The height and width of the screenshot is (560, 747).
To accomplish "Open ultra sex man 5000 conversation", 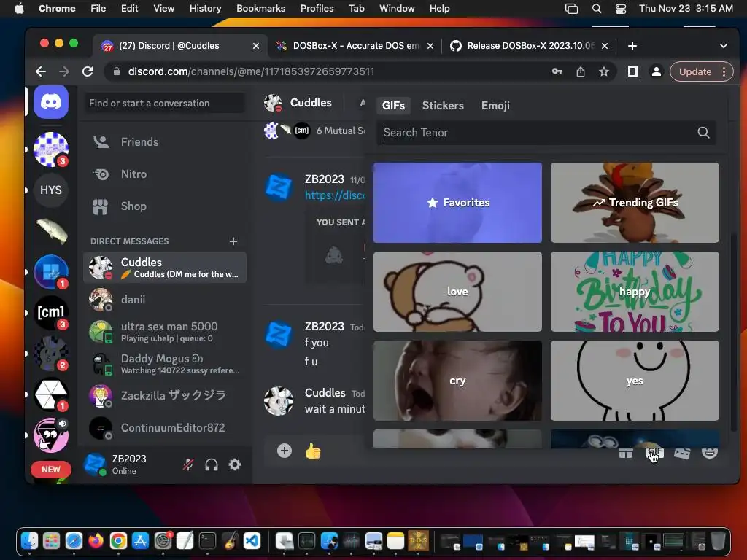I will [165, 332].
